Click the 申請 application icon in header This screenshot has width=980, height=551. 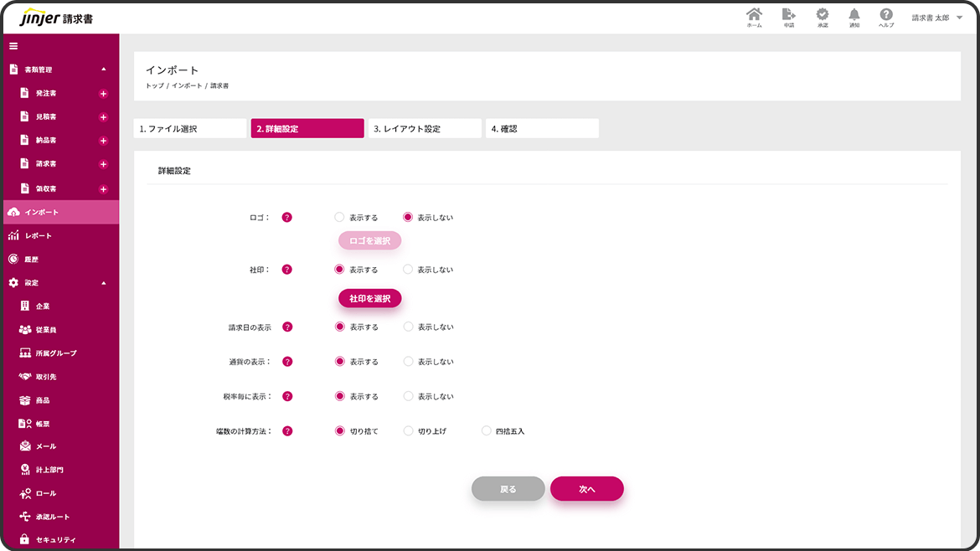pos(788,16)
